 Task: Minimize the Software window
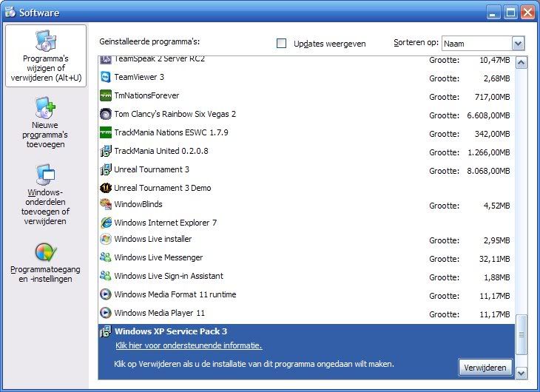pyautogui.click(x=493, y=13)
